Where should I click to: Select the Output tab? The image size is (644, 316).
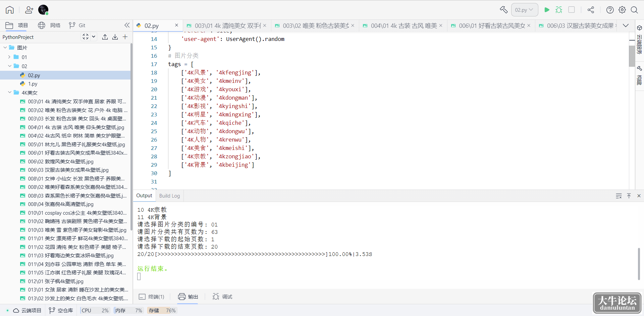click(144, 196)
